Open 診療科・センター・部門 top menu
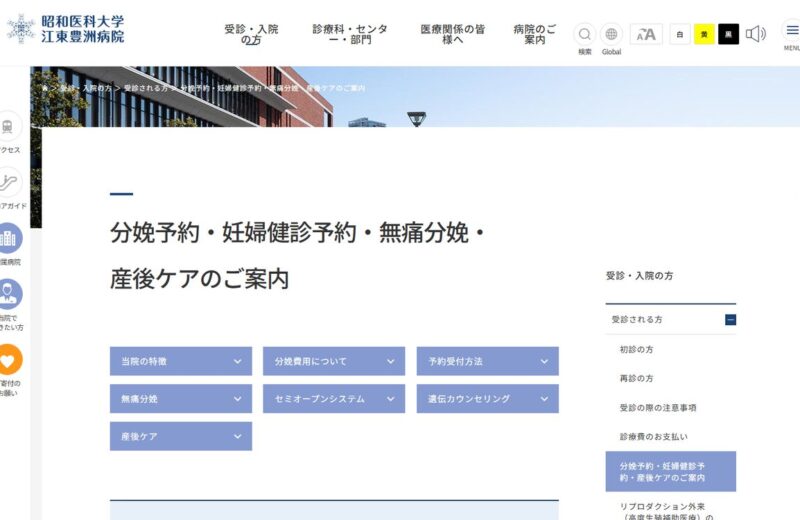Screen dimensions: 800x520 coord(350,34)
